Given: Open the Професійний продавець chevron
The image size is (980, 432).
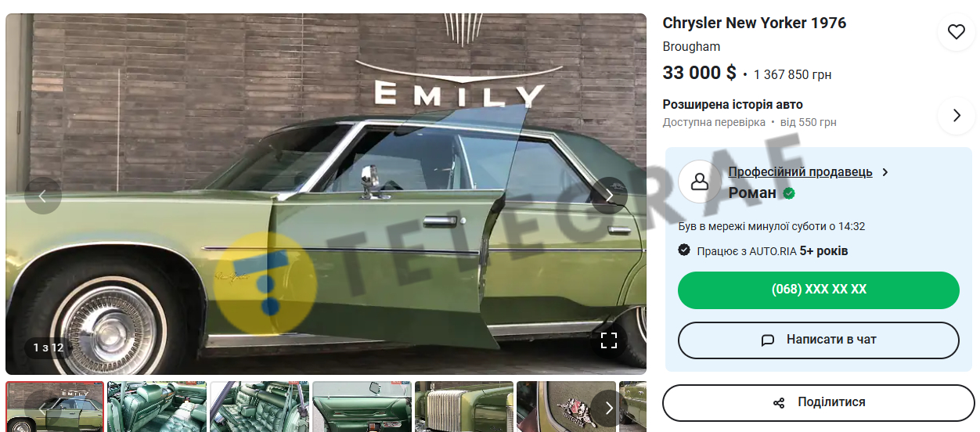Looking at the screenshot, I should pyautogui.click(x=885, y=172).
